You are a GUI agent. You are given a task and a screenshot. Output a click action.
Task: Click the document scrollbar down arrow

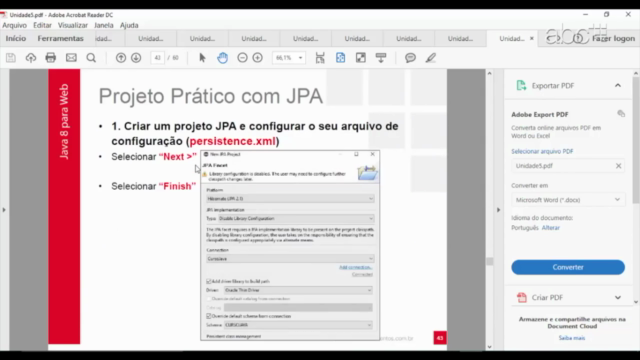[489, 347]
